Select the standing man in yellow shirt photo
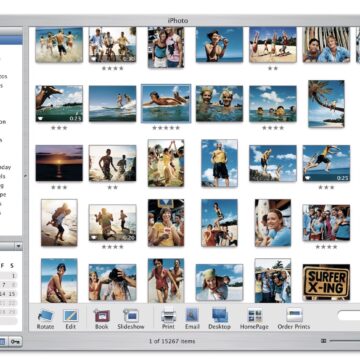Viewport: 360px width, 360px height. point(219,163)
